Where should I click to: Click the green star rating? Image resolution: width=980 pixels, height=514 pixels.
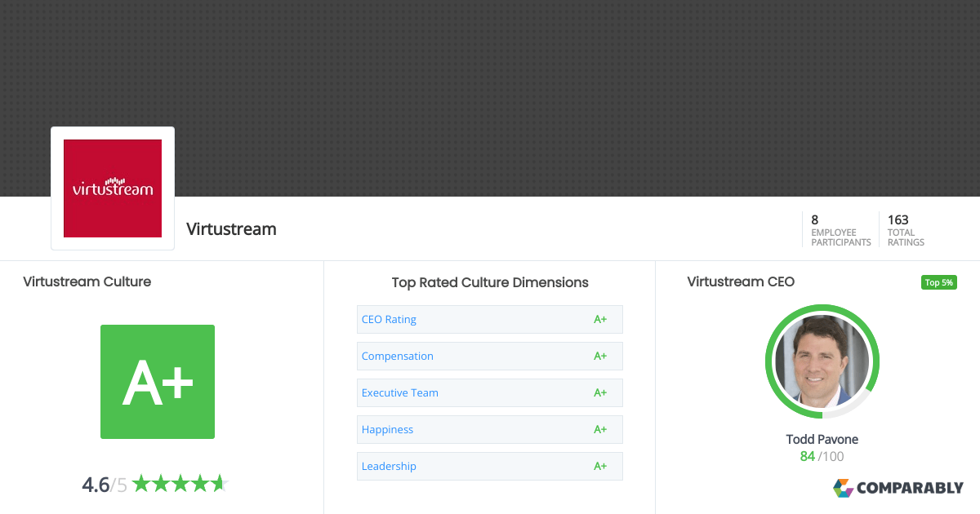click(x=179, y=484)
